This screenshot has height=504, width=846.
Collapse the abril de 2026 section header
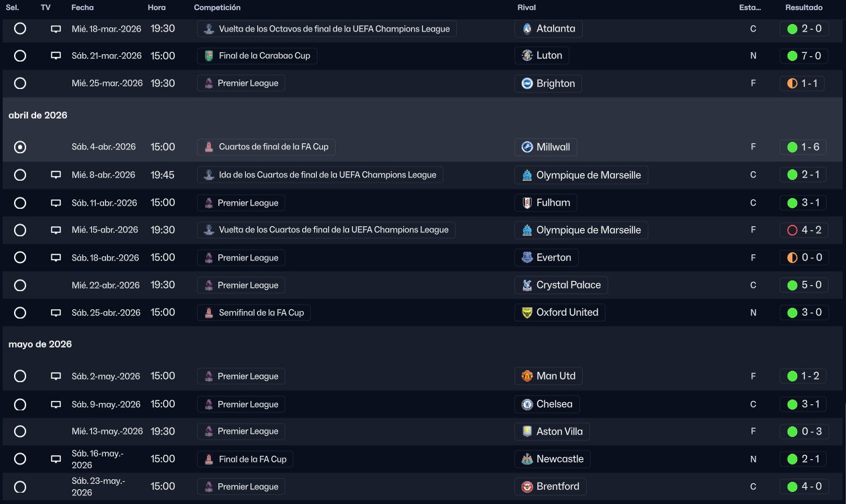point(38,115)
